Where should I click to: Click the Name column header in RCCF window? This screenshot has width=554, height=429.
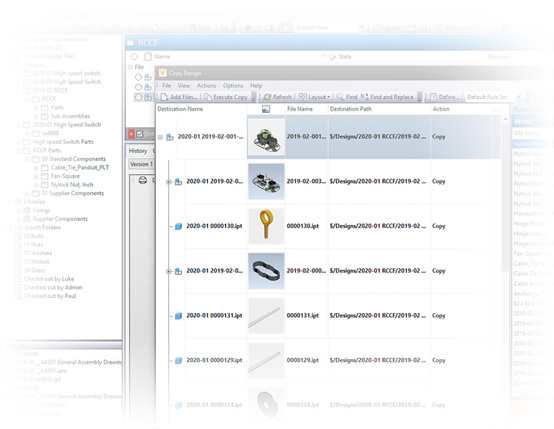tap(162, 57)
